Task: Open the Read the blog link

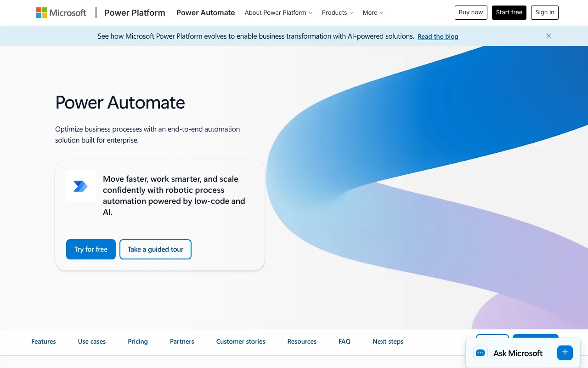Action: (438, 36)
